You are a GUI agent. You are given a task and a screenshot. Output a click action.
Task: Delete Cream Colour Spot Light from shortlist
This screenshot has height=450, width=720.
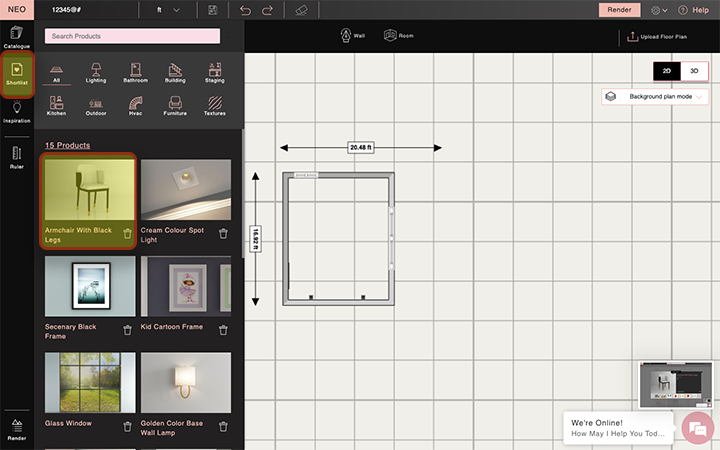click(x=223, y=234)
